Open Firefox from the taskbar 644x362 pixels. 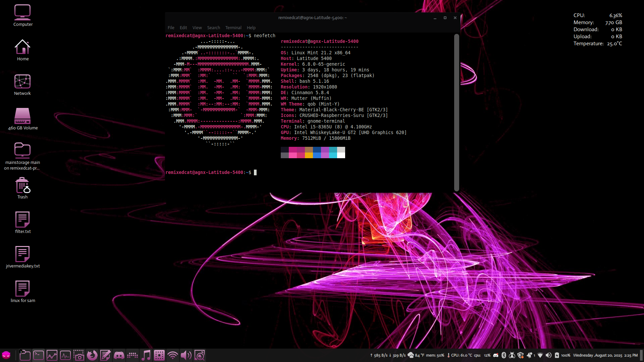pos(92,355)
